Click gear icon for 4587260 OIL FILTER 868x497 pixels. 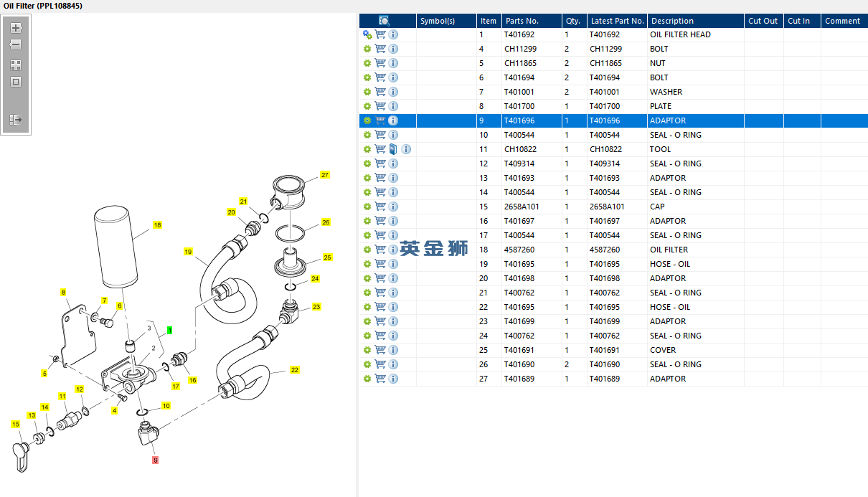(x=367, y=250)
